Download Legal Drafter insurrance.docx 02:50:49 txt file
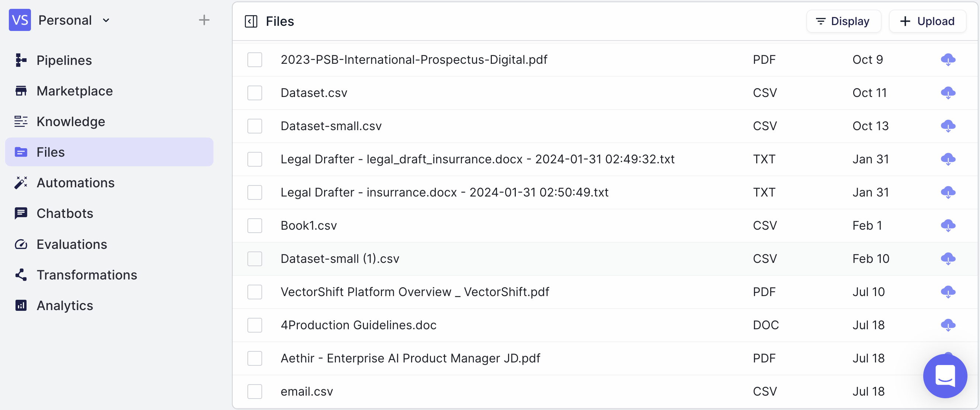Viewport: 980px width, 410px height. [948, 192]
